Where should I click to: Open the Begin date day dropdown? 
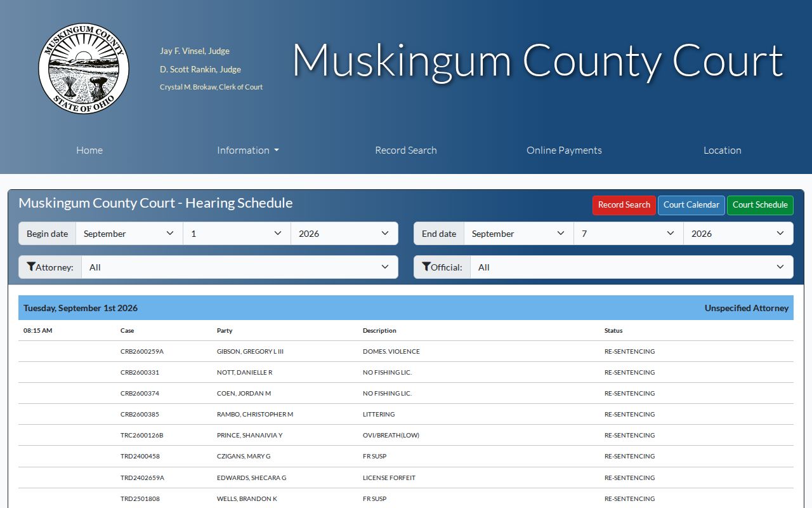coord(237,234)
